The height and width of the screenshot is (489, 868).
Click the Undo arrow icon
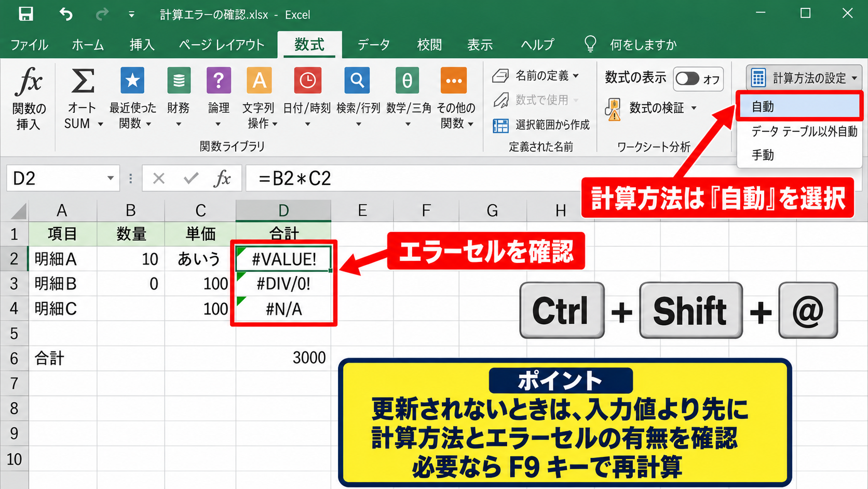pos(66,14)
